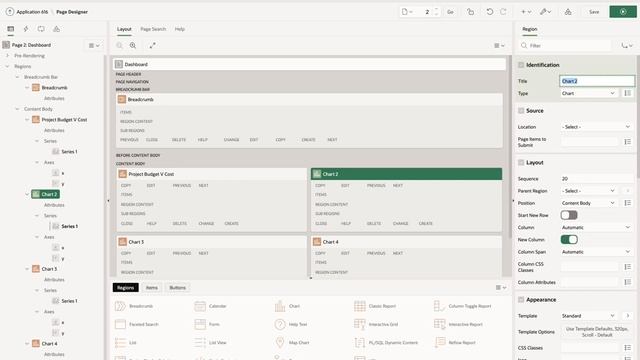Collapse the Layout section
This screenshot has width=640, height=360.
click(521, 162)
